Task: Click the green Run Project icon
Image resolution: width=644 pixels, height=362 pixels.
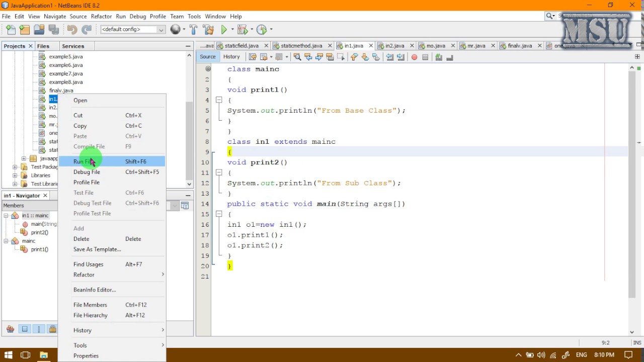Action: point(224,30)
